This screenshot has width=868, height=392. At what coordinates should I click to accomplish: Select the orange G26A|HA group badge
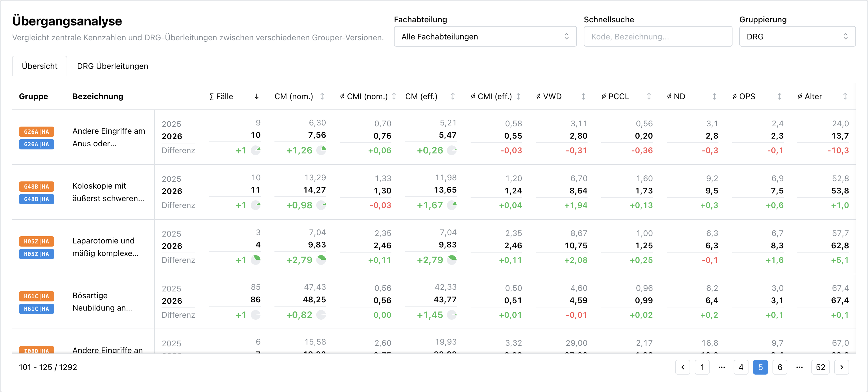tap(36, 132)
